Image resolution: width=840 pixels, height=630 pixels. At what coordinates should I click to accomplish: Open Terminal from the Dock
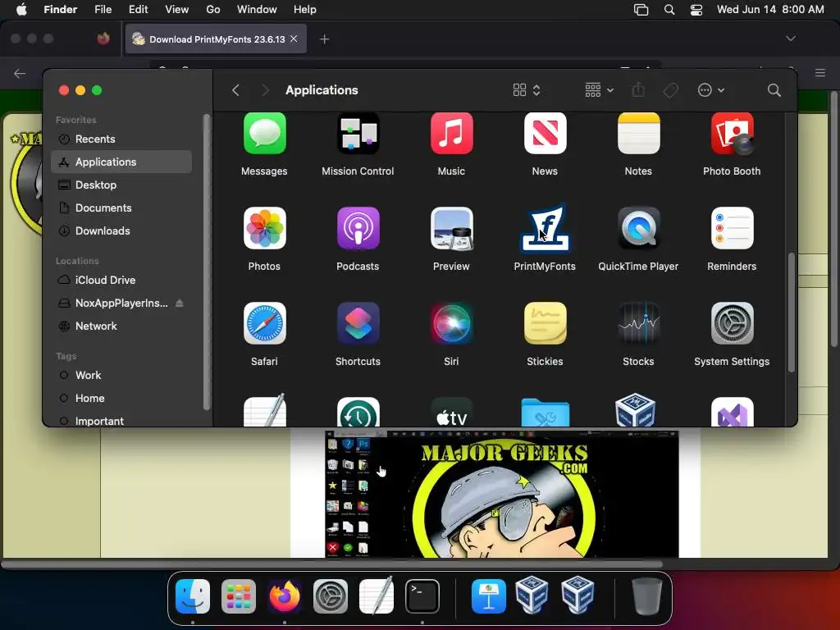click(422, 596)
